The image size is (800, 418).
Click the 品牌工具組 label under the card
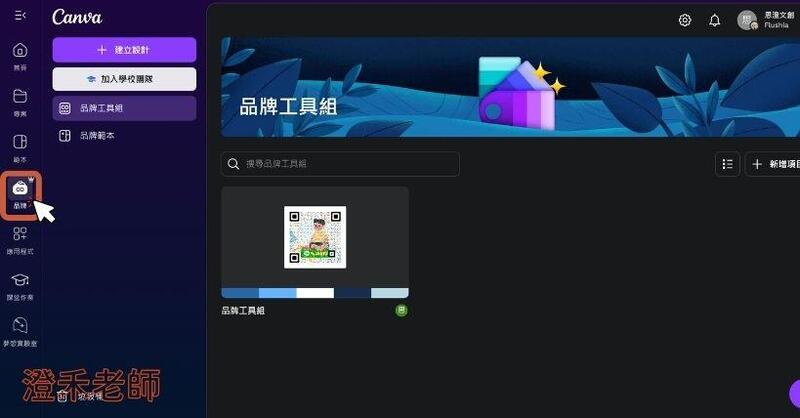[243, 310]
